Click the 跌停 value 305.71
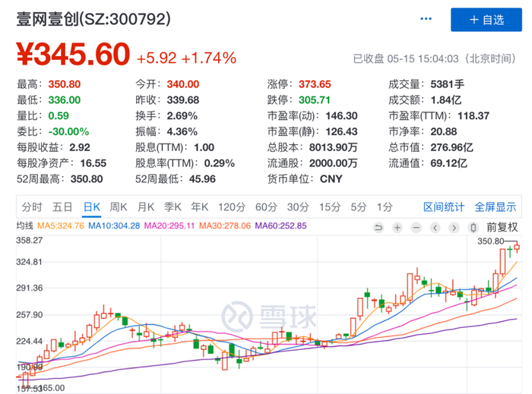This screenshot has height=394, width=532. click(315, 100)
